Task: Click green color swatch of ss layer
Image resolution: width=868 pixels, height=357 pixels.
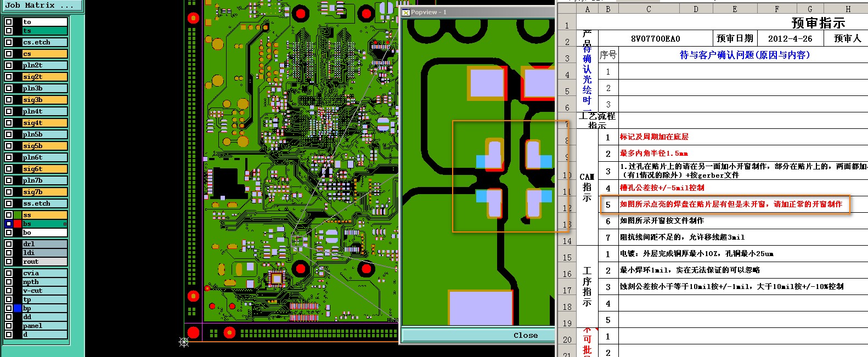Action: (18, 215)
